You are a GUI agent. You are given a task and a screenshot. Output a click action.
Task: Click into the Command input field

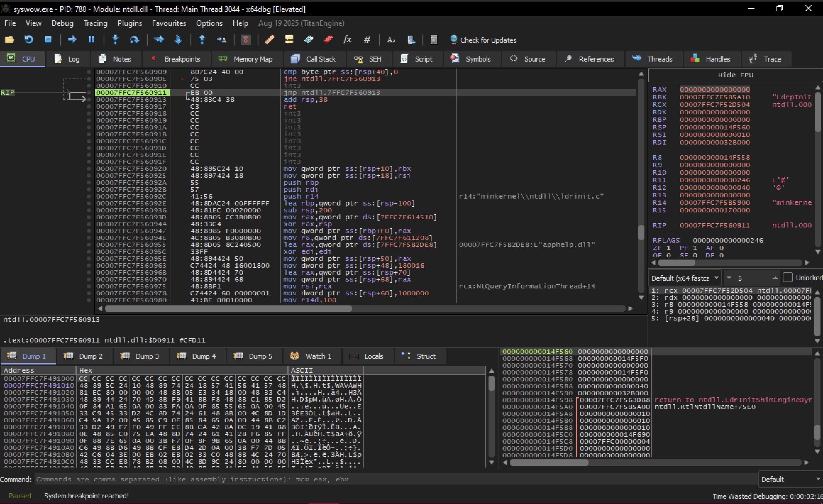[x=396, y=479]
